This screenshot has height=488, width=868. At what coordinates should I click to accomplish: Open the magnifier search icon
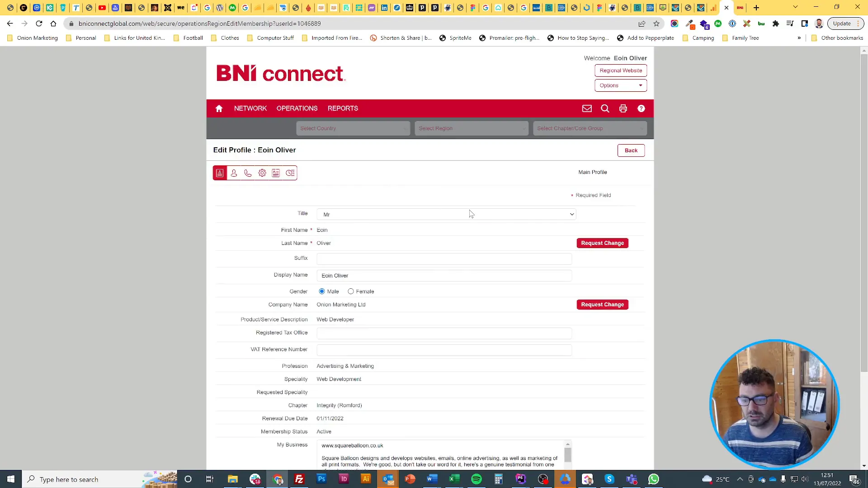click(605, 108)
